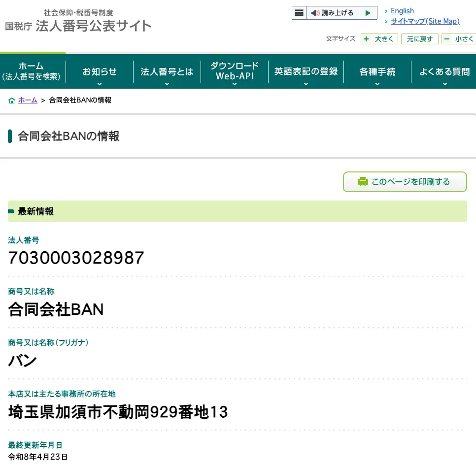Go to ホーム(法人番号を検索) nav item
476x470 pixels.
coord(32,71)
